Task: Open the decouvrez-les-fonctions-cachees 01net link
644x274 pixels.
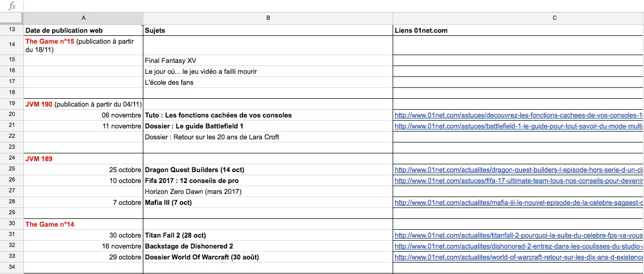Action: (519, 115)
